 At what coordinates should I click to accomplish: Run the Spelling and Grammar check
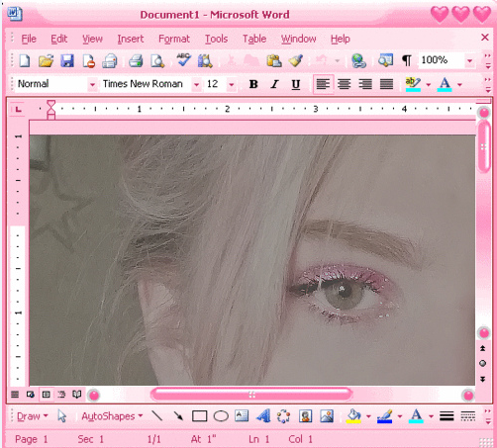(183, 60)
